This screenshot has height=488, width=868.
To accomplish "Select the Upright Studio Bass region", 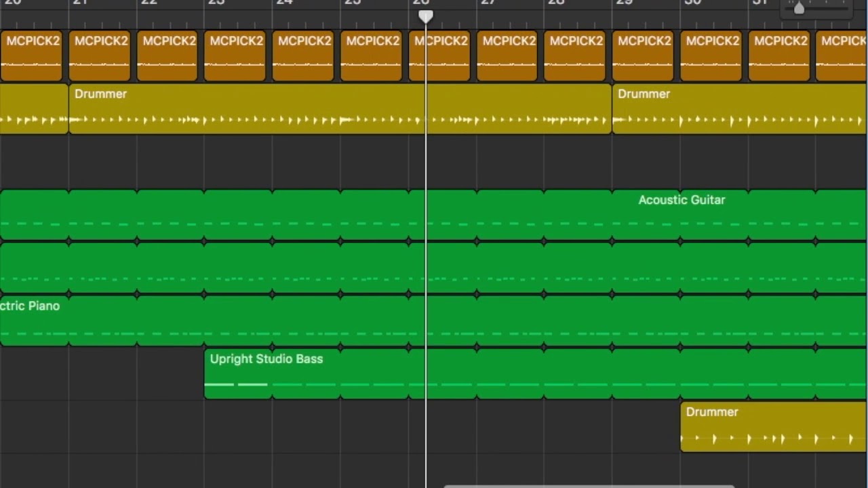I will 536,373.
